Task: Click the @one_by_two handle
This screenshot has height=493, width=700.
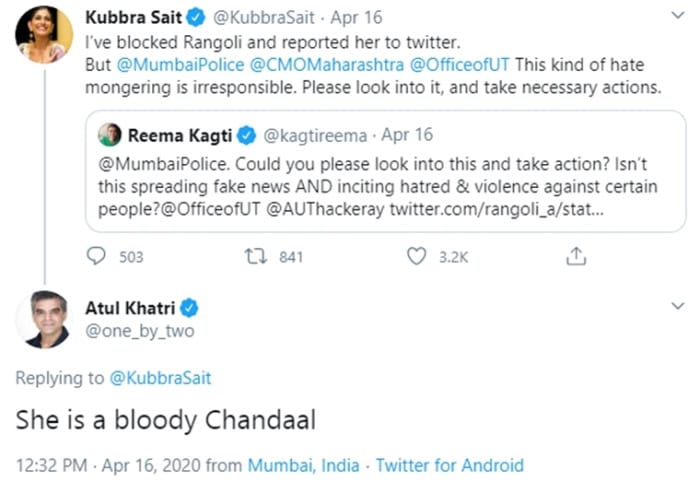Action: 139,331
